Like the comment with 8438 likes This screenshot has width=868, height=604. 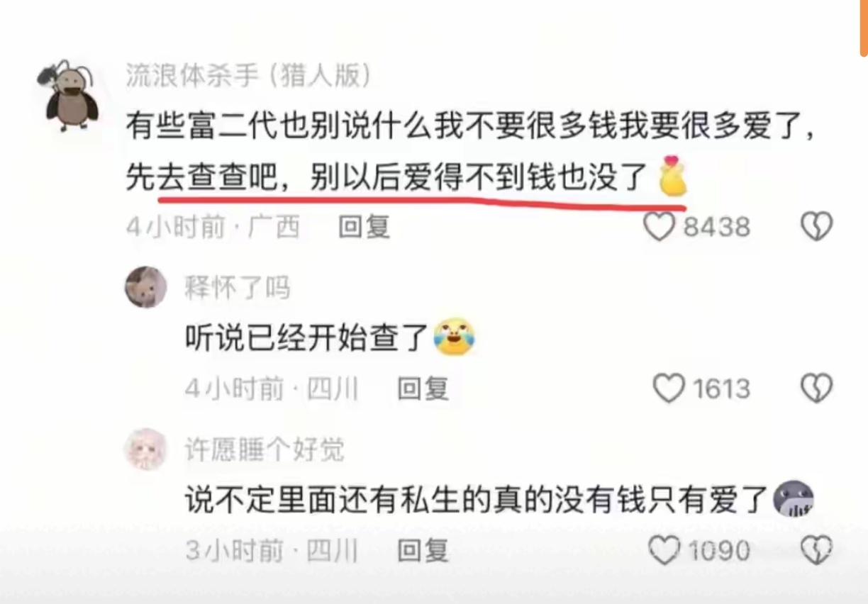pos(659,227)
